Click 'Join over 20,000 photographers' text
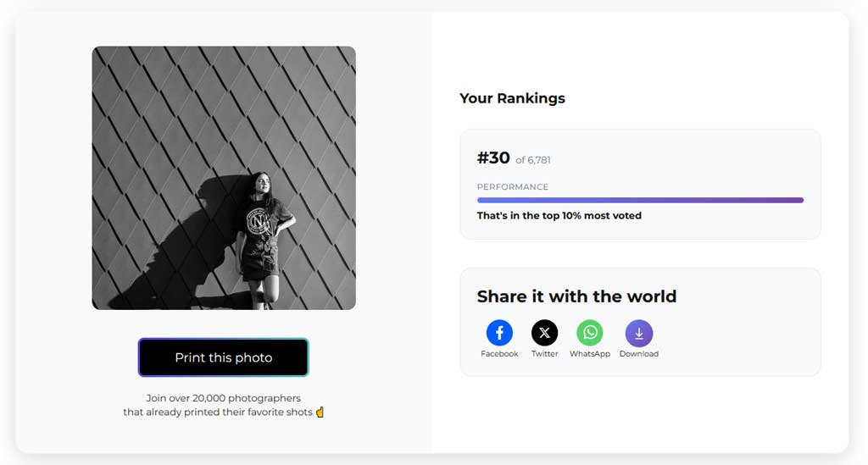868x465 pixels. [224, 398]
